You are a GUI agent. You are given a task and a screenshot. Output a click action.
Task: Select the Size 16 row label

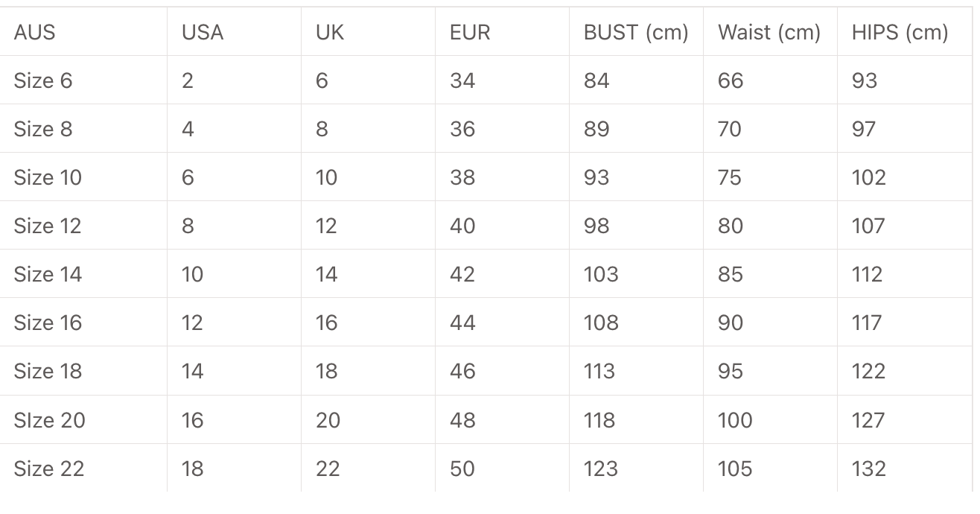(48, 323)
